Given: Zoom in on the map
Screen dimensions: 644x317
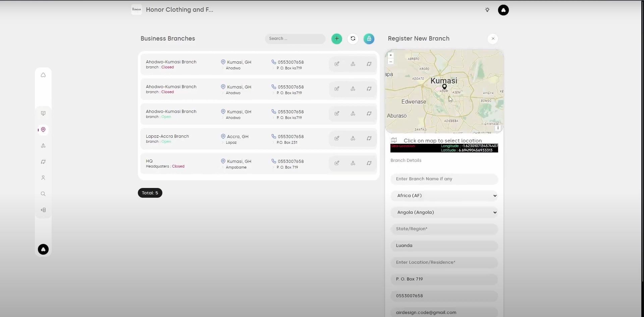Looking at the screenshot, I should pyautogui.click(x=390, y=55).
